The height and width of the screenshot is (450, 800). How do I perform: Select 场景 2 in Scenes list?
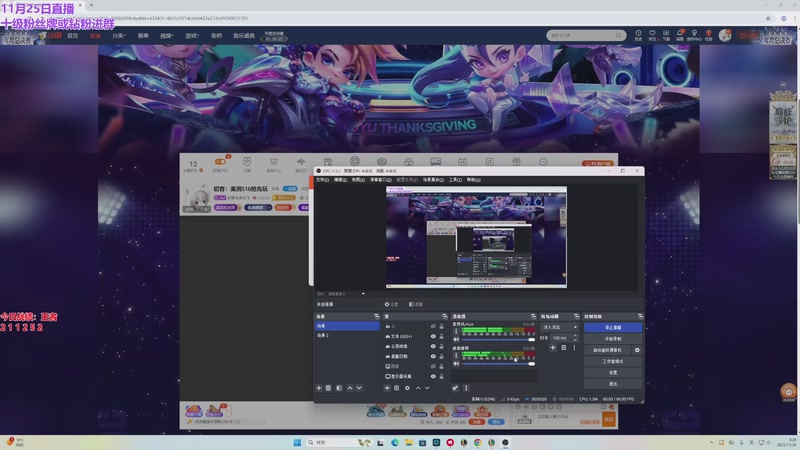click(x=347, y=335)
